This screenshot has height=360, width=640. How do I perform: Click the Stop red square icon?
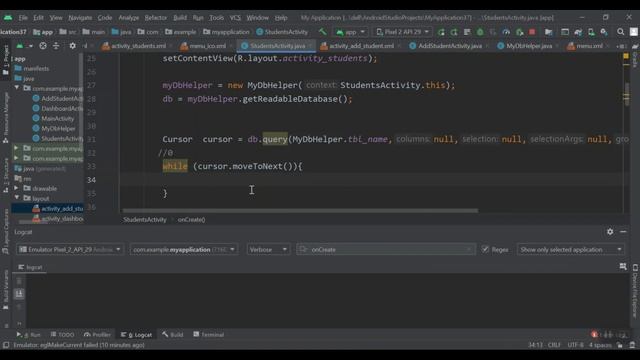(532, 32)
